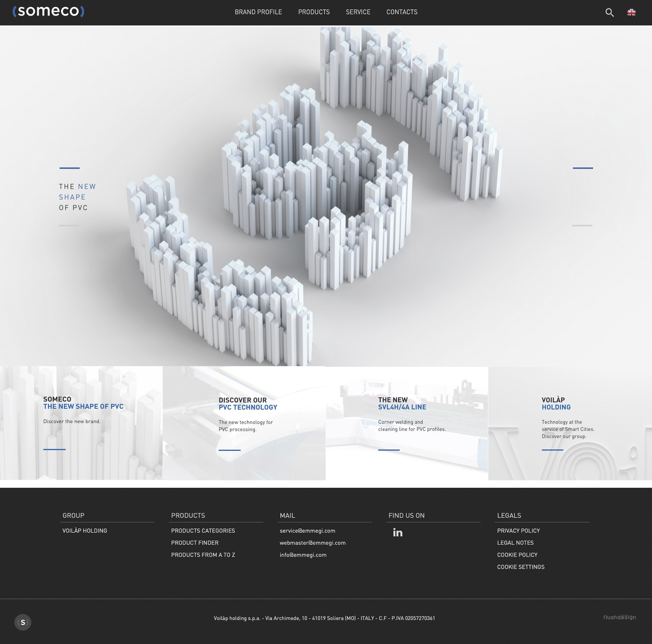This screenshot has height=644, width=652.
Task: Click the service@emmegi.com email link
Action: point(307,531)
